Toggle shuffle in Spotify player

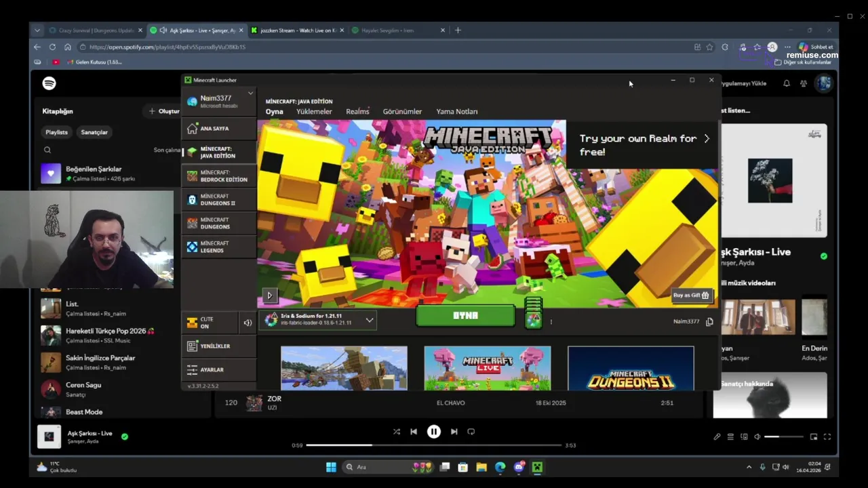[397, 432]
